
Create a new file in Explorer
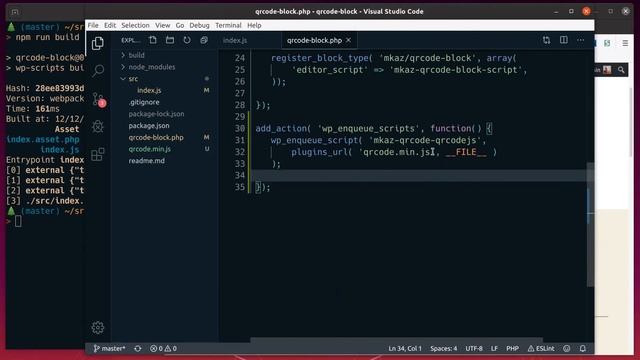point(153,40)
